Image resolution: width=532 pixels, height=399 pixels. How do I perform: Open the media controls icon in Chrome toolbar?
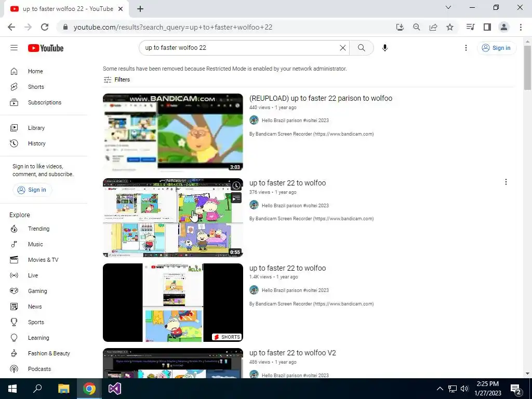pos(470,27)
